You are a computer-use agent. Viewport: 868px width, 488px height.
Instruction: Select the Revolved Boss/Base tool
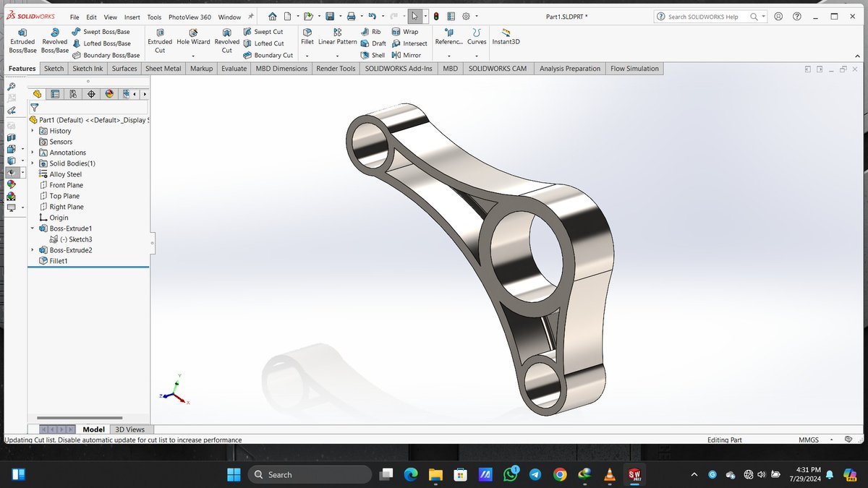coord(55,41)
